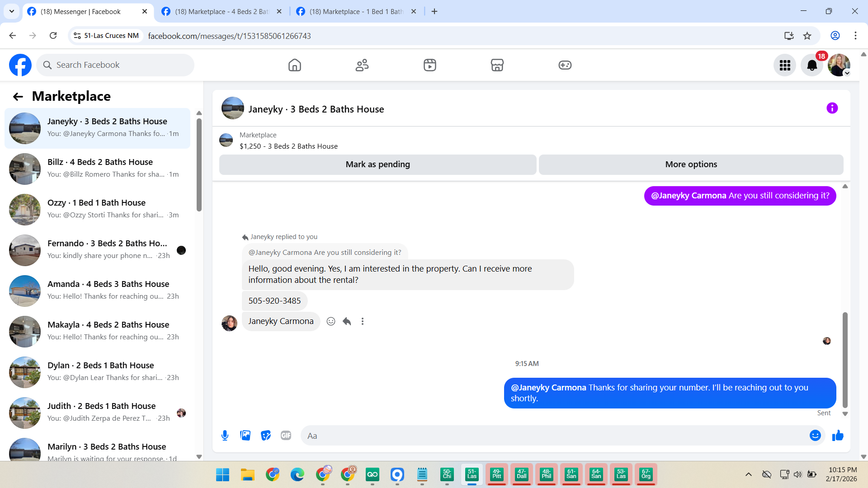
Task: Attach a file with the photo icon
Action: (245, 436)
